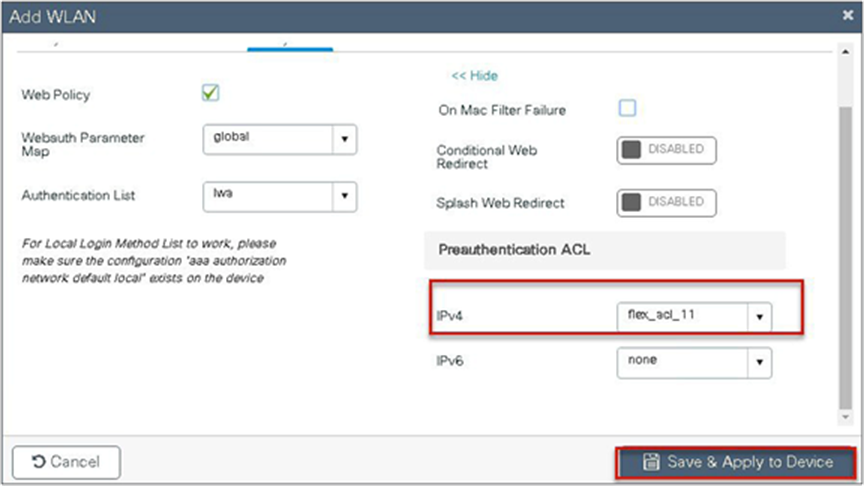Click the dialog's vertical scrollbar

846,250
